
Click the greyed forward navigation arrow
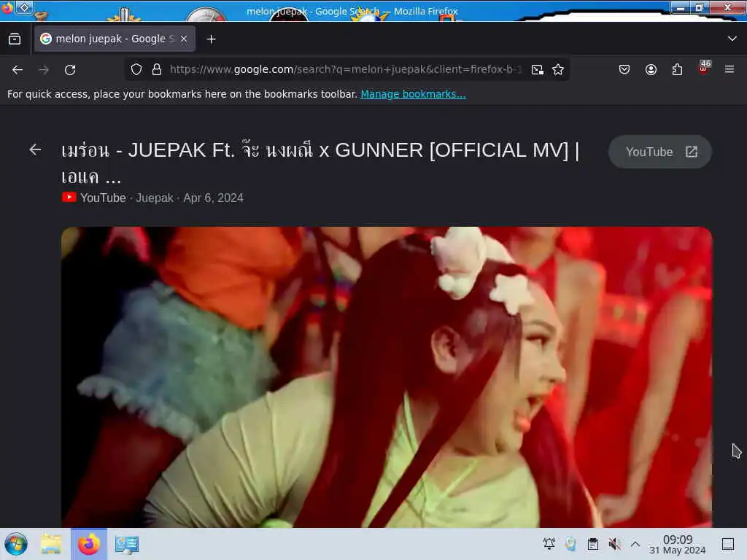[x=44, y=70]
